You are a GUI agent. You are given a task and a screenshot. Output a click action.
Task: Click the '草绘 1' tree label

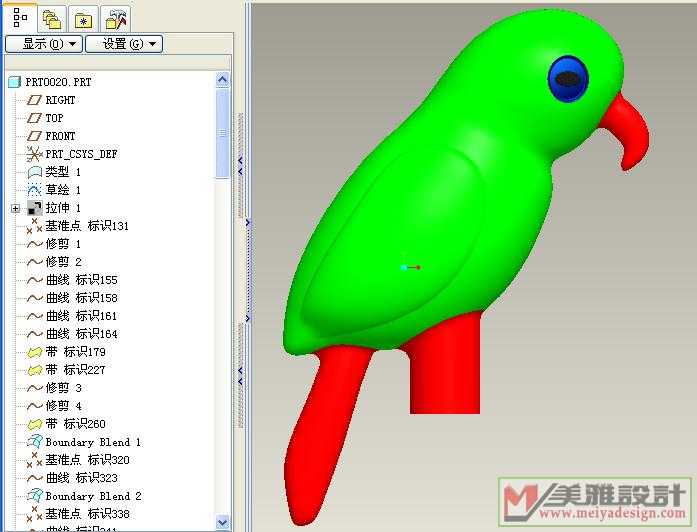tap(63, 190)
